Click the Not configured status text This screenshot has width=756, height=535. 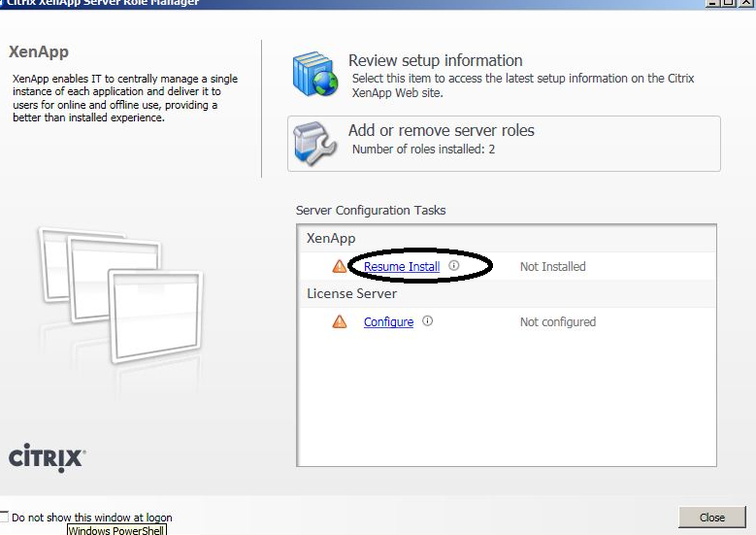pyautogui.click(x=558, y=321)
